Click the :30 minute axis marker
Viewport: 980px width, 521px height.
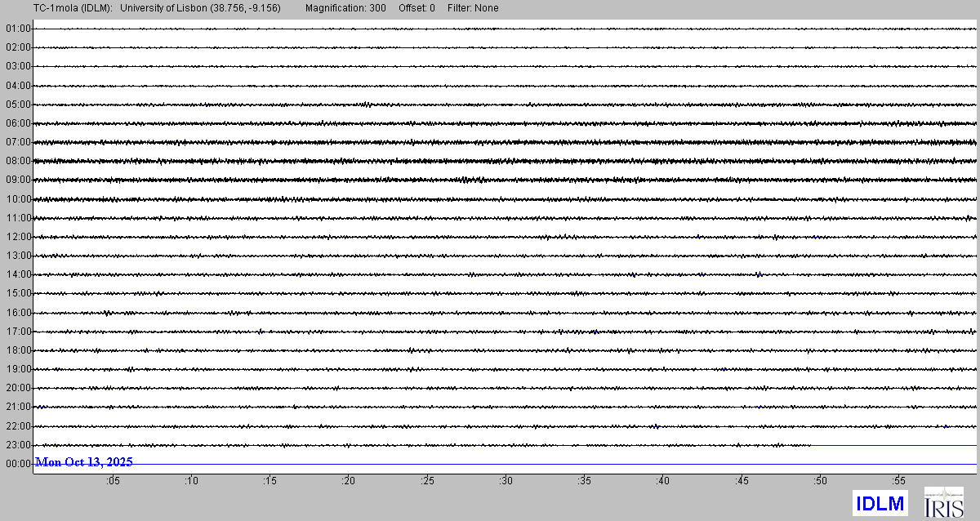[506, 481]
